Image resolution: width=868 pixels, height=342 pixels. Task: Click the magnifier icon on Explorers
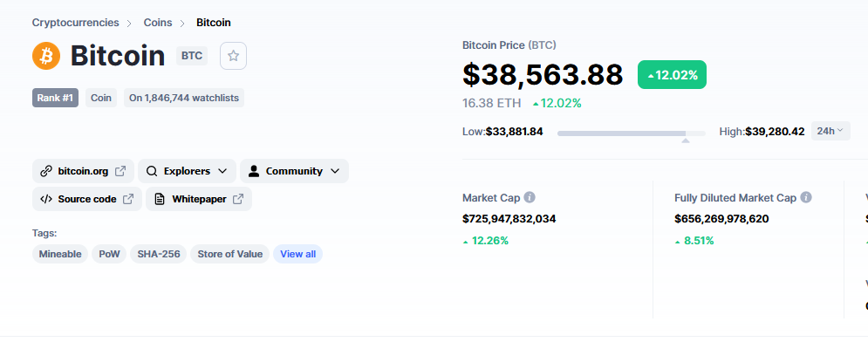152,171
